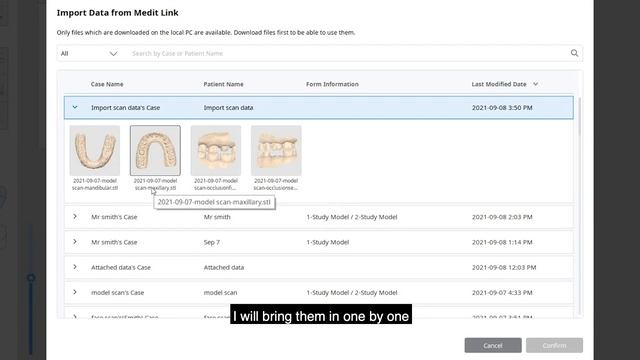Select the maxillary.stl scan thumbnail
This screenshot has width=640, height=360.
(x=155, y=151)
